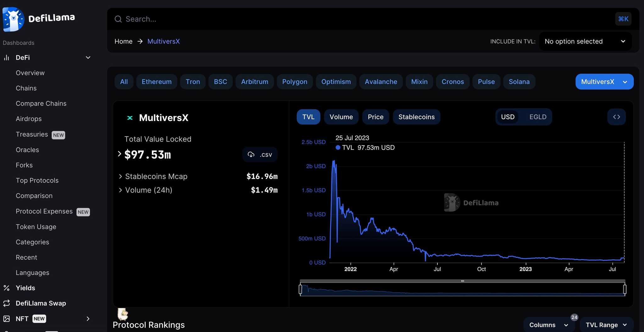Click the Home breadcrumb link

(x=123, y=41)
